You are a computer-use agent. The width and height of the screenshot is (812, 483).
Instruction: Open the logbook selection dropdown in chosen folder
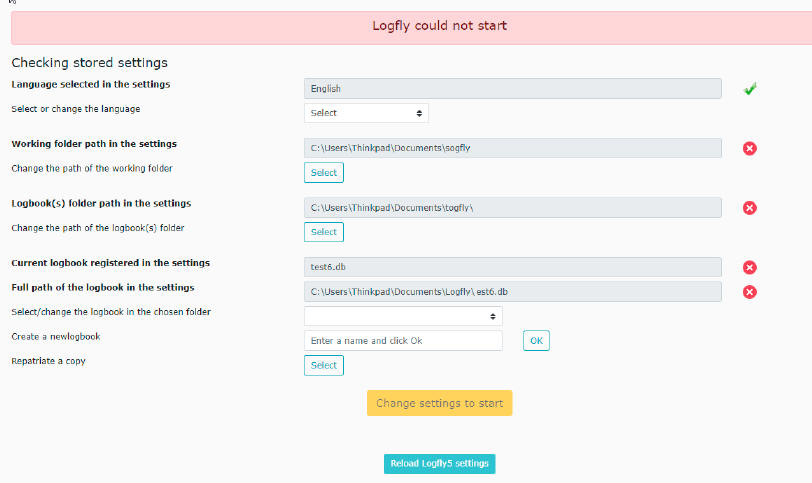point(403,316)
